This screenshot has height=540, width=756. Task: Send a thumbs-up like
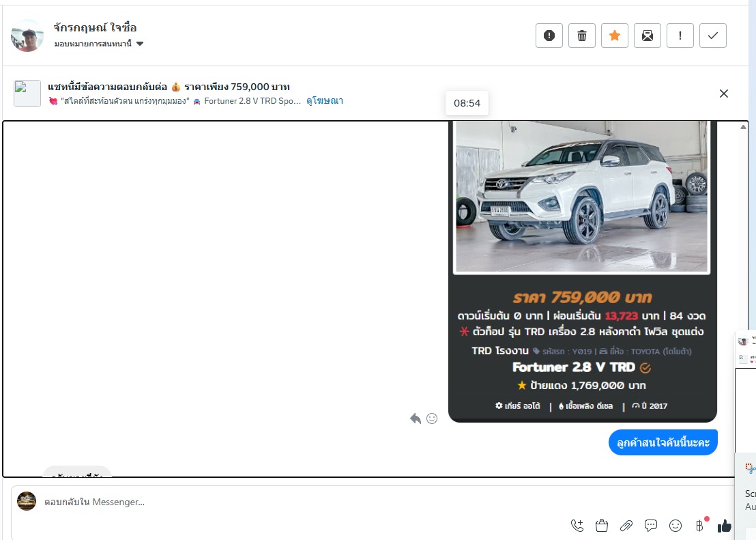click(724, 526)
